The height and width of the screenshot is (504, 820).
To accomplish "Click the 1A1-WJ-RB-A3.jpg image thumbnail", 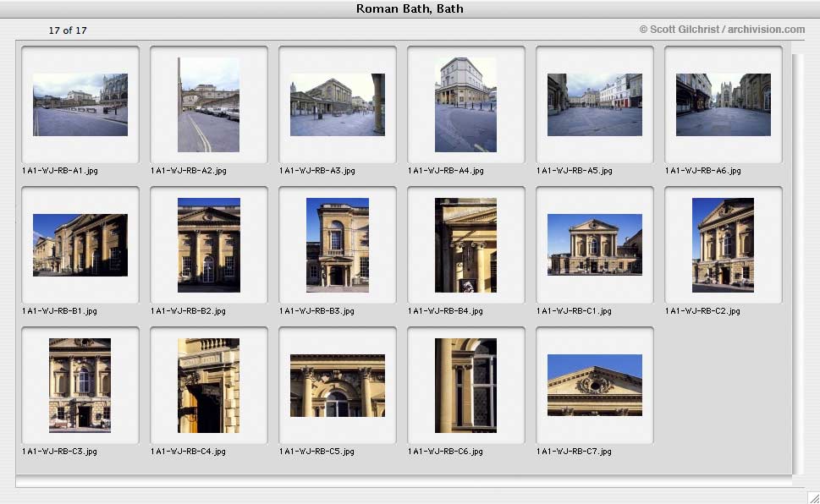I will point(338,105).
